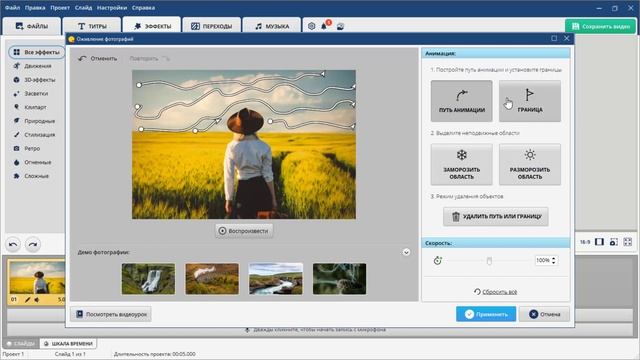The width and height of the screenshot is (640, 360).
Task: Click the settings gear toolbar icon
Action: point(311,26)
